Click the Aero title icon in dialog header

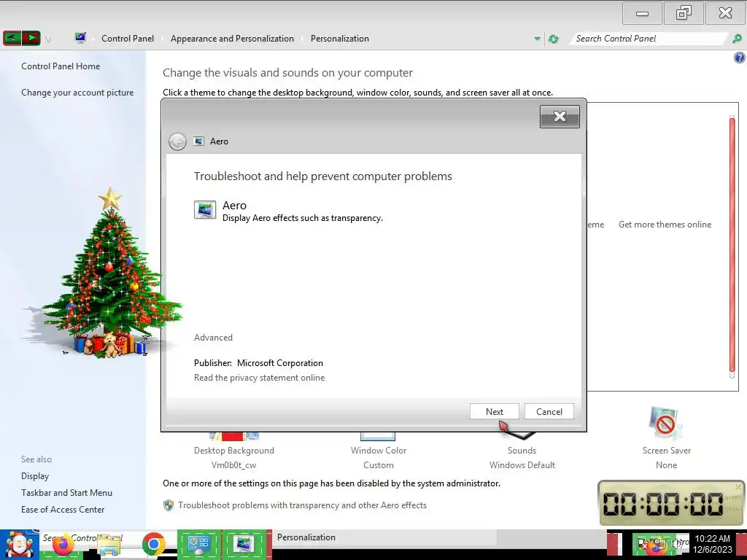click(x=199, y=141)
